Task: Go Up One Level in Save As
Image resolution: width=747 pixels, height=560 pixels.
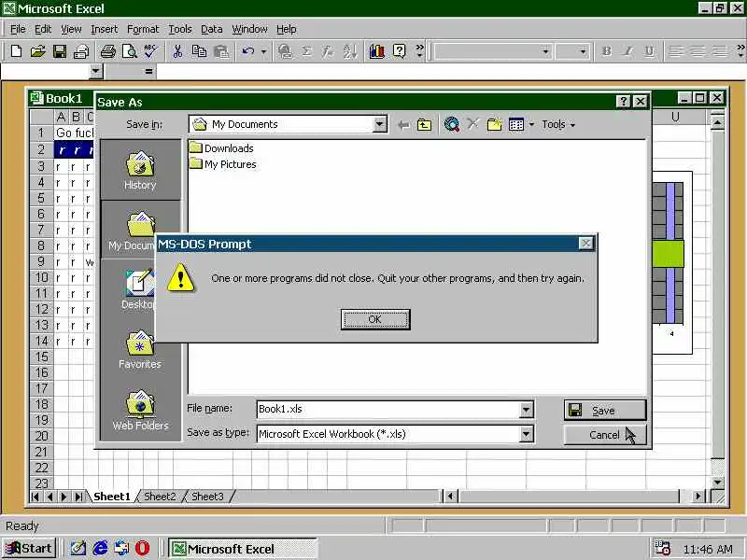Action: [x=424, y=125]
